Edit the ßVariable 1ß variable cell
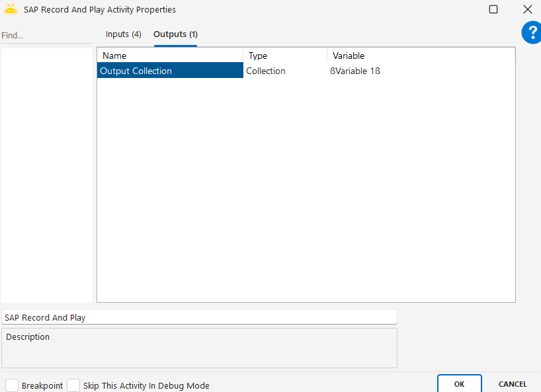This screenshot has height=392, width=541. (x=421, y=71)
